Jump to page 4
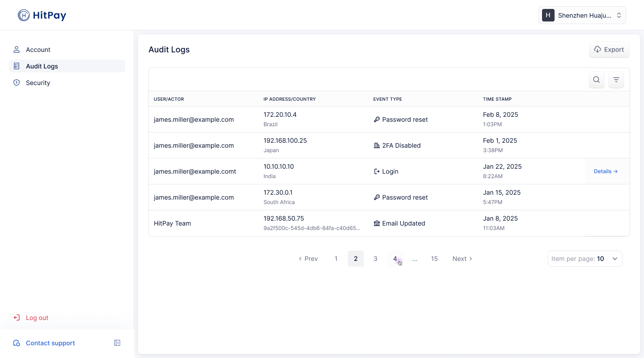The image size is (644, 358). 395,259
